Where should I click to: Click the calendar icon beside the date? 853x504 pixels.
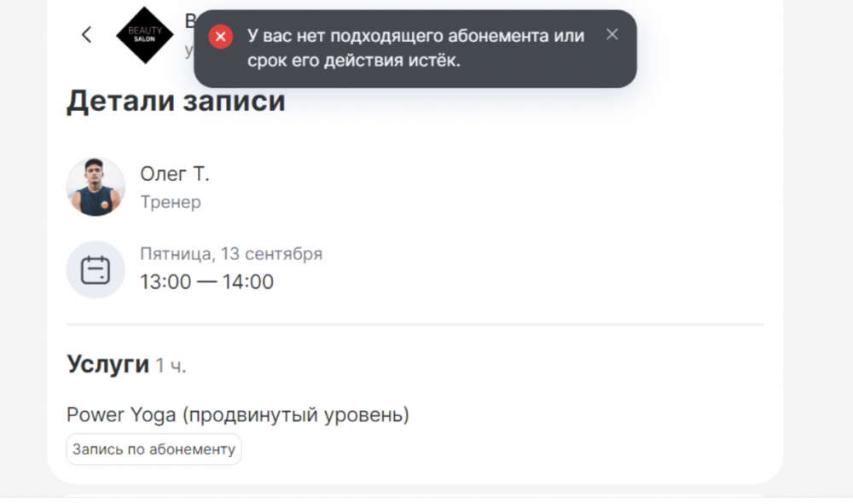point(96,270)
